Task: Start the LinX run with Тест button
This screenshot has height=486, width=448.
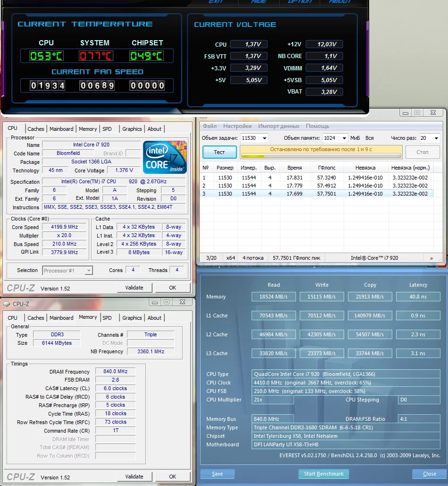Action: point(220,152)
